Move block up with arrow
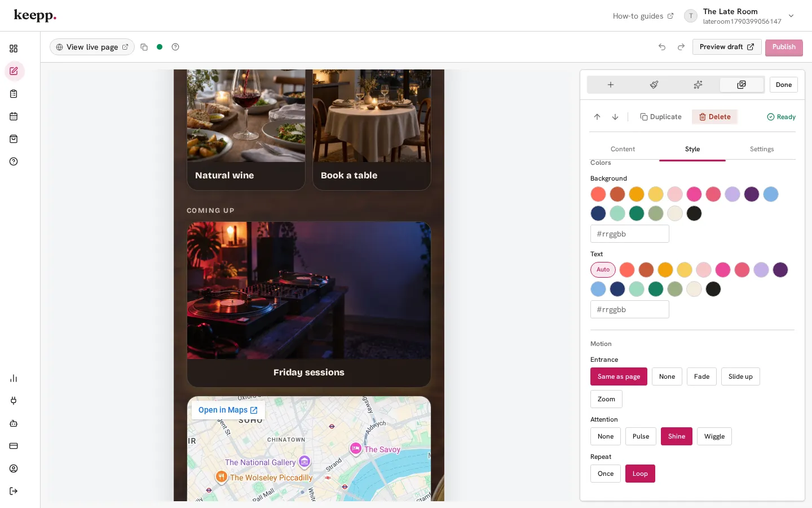 click(x=597, y=117)
